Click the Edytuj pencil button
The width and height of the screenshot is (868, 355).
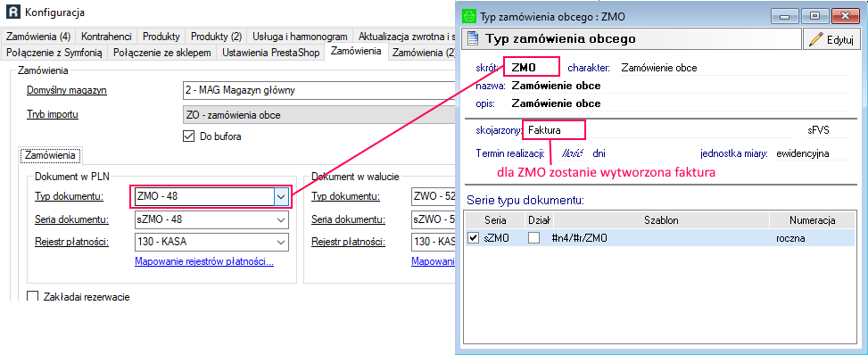(x=831, y=39)
